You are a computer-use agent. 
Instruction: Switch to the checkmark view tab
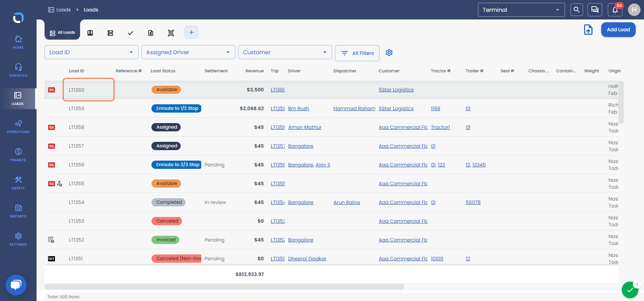coord(131,33)
